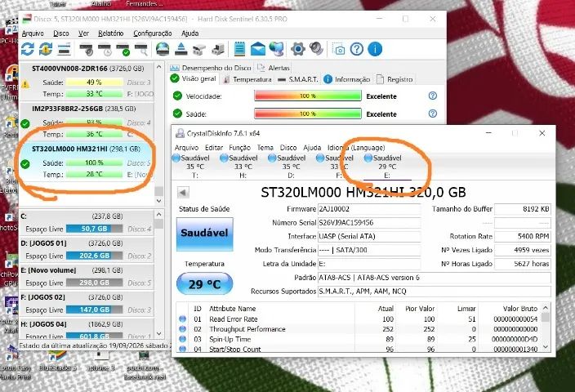Select the ST320LM000 HM321HI disk entry

(87, 162)
